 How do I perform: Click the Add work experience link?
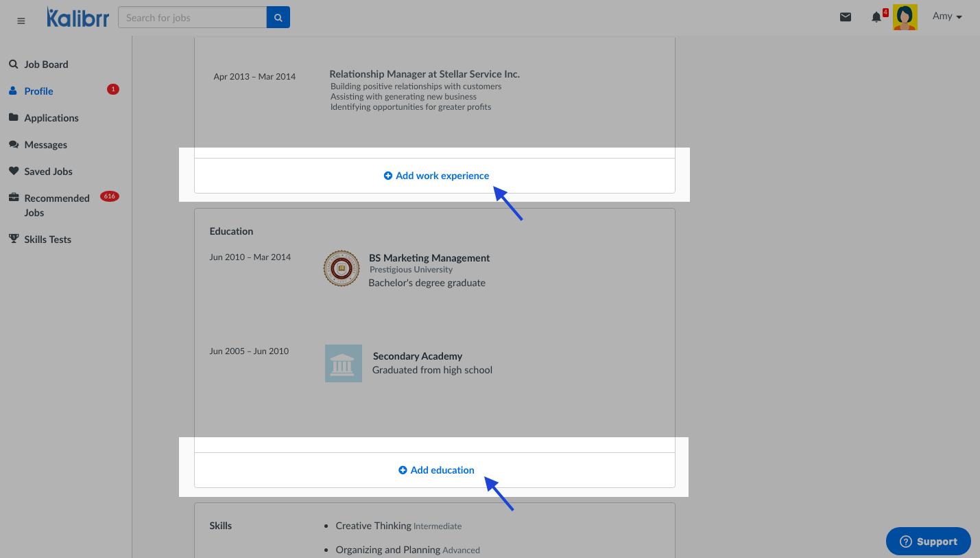(436, 176)
